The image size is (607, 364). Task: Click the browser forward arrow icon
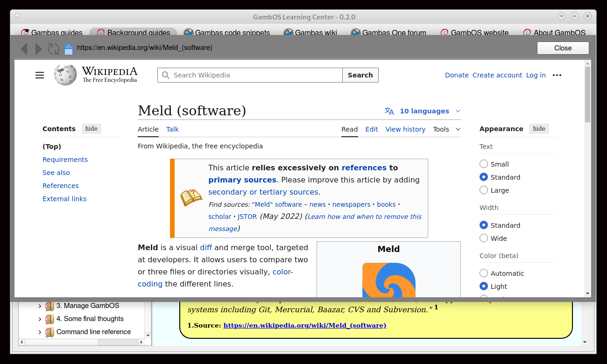pos(39,49)
